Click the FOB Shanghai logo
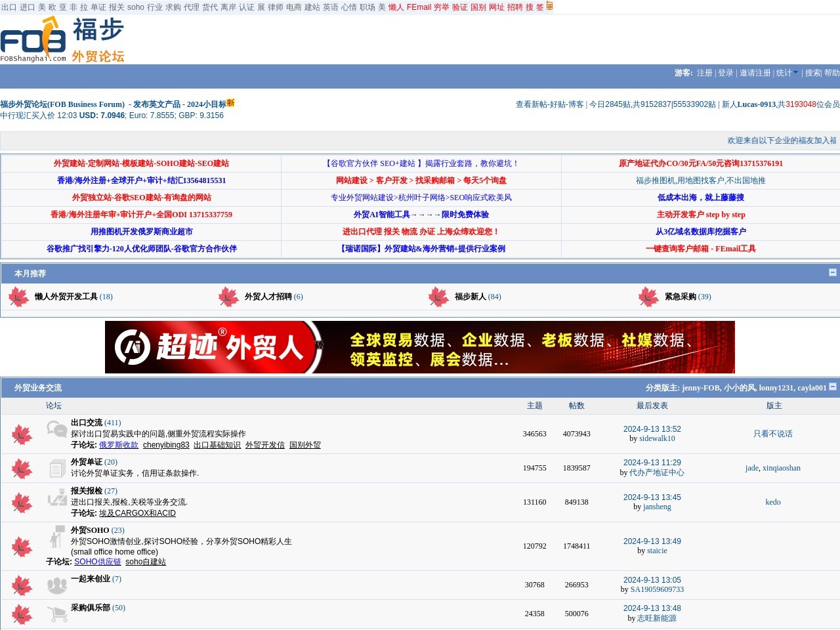840x630 pixels. pos(33,39)
